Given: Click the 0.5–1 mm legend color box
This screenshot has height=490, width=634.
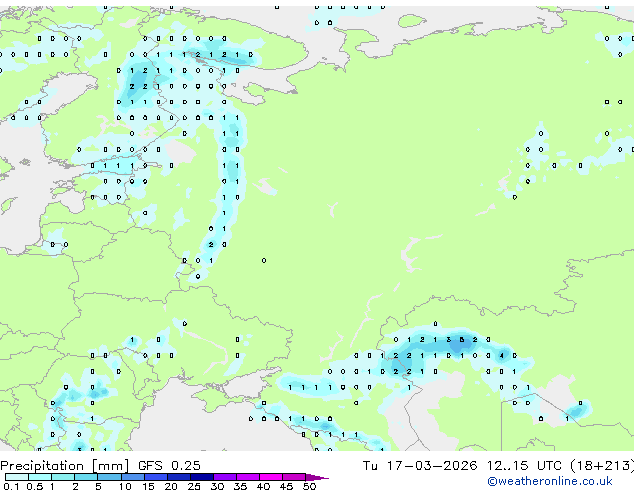Looking at the screenshot, I should point(40,477).
